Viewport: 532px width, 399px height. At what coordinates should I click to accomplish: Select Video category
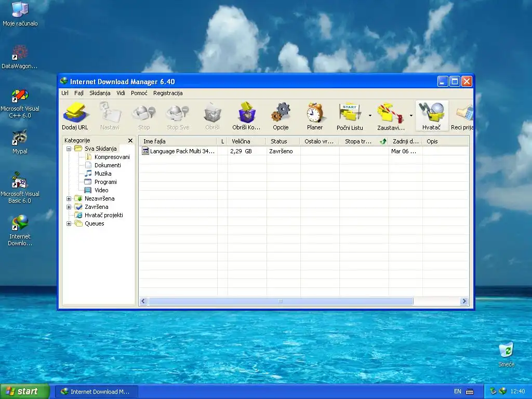tap(101, 190)
